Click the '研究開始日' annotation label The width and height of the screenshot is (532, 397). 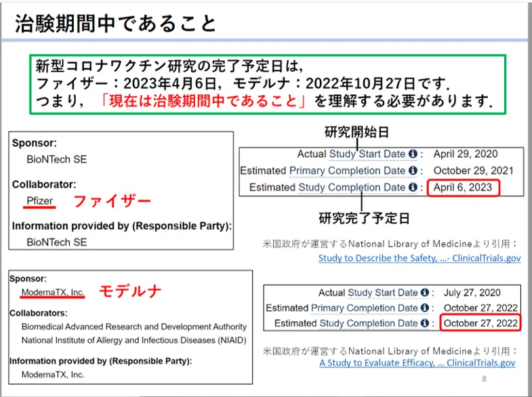point(357,132)
